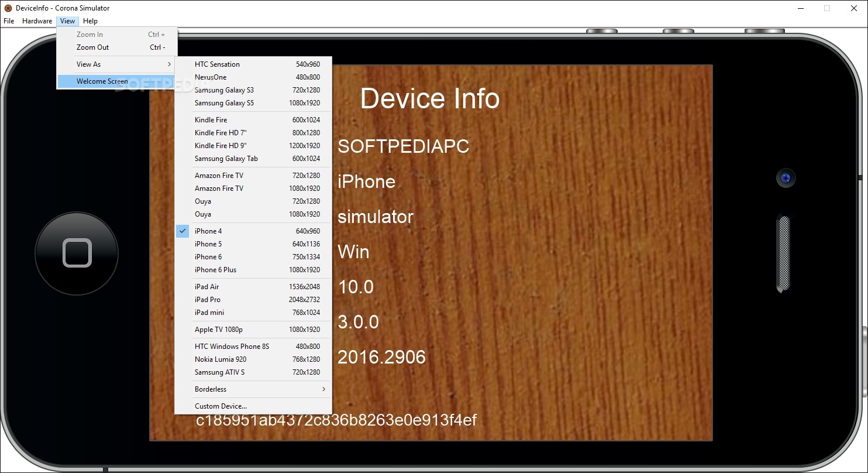Select Samsung Galaxy S5 device
The width and height of the screenshot is (868, 473).
(x=253, y=103)
